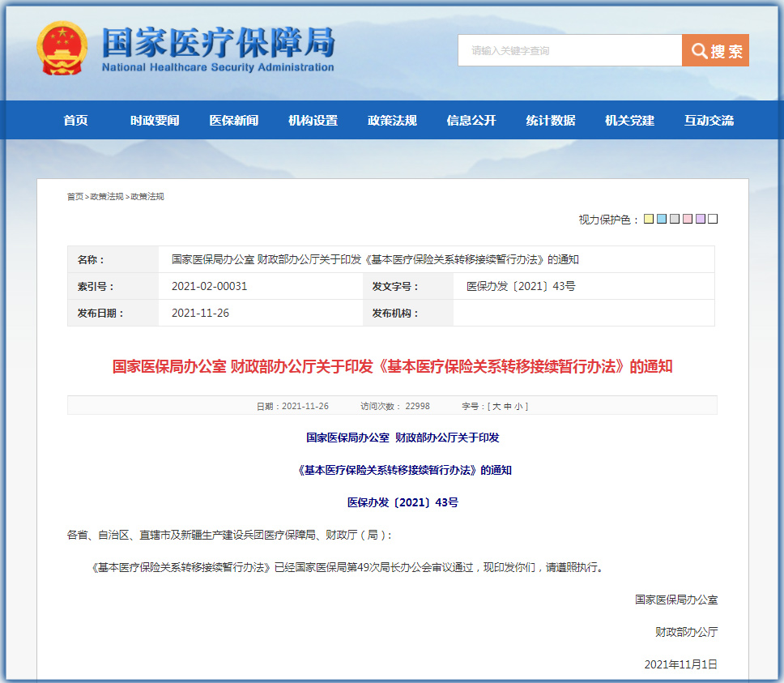
Task: Open the 首页 home menu item
Action: pyautogui.click(x=75, y=120)
